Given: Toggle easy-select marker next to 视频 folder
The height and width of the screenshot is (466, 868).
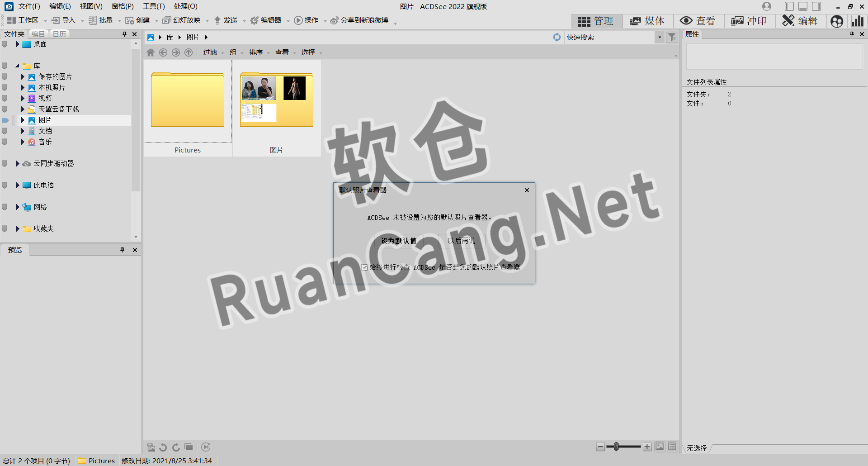Looking at the screenshot, I should pyautogui.click(x=5, y=98).
